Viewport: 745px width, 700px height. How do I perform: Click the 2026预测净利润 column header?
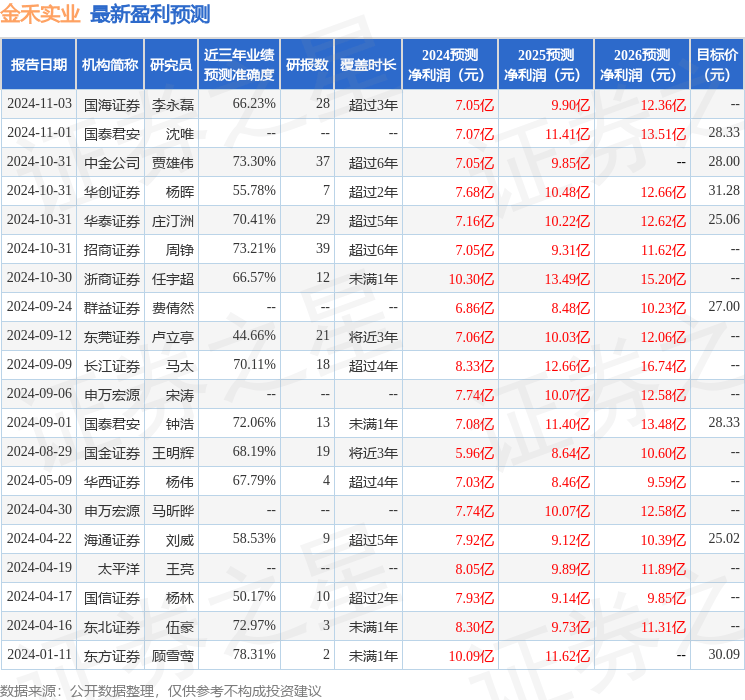(642, 65)
